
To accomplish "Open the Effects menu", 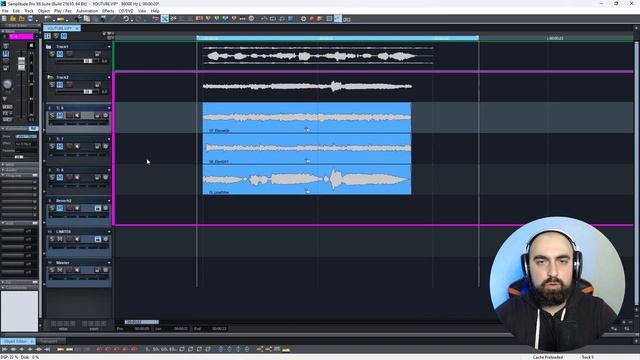I will click(x=108, y=11).
